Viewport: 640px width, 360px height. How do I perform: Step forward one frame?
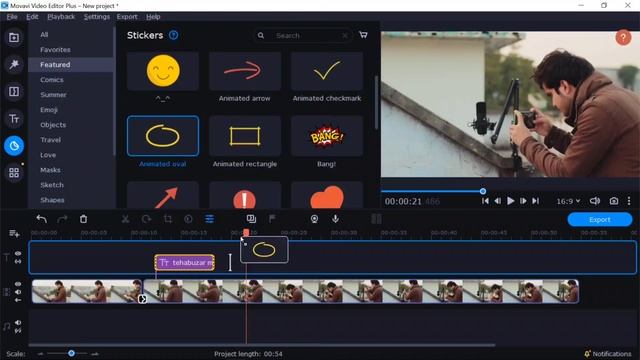click(x=523, y=201)
